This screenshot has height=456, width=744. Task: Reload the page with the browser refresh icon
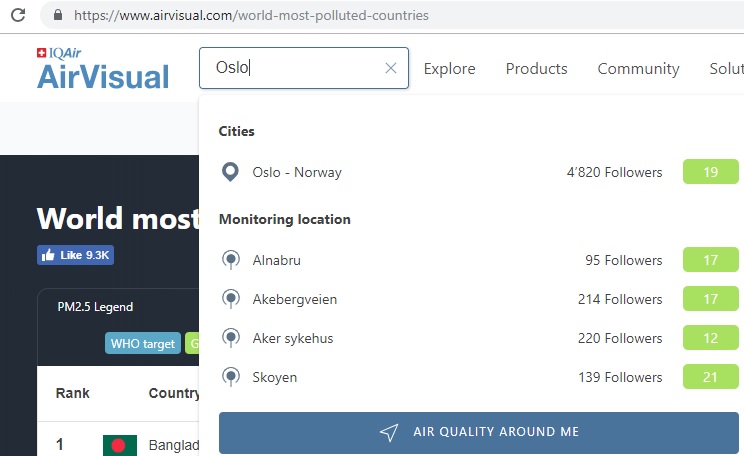coord(18,15)
